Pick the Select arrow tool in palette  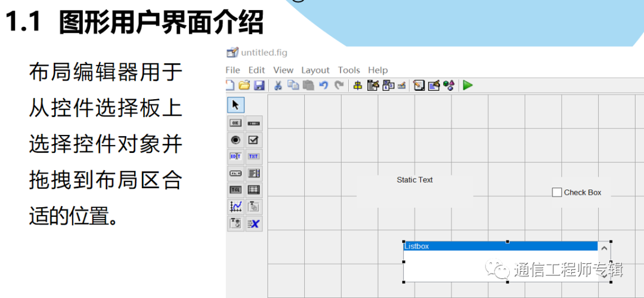pyautogui.click(x=236, y=105)
